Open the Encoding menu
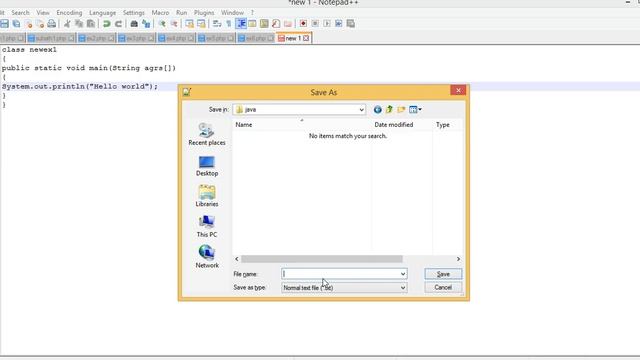The height and width of the screenshot is (360, 640). pos(69,13)
